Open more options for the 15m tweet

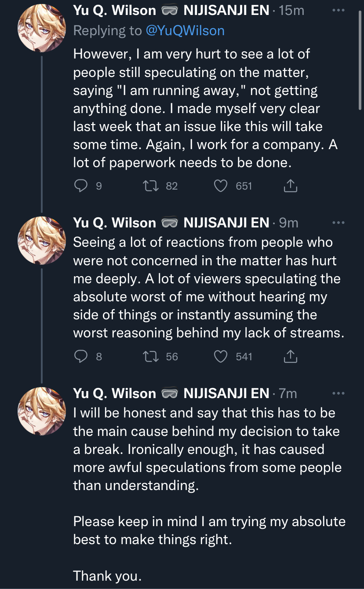pyautogui.click(x=339, y=10)
